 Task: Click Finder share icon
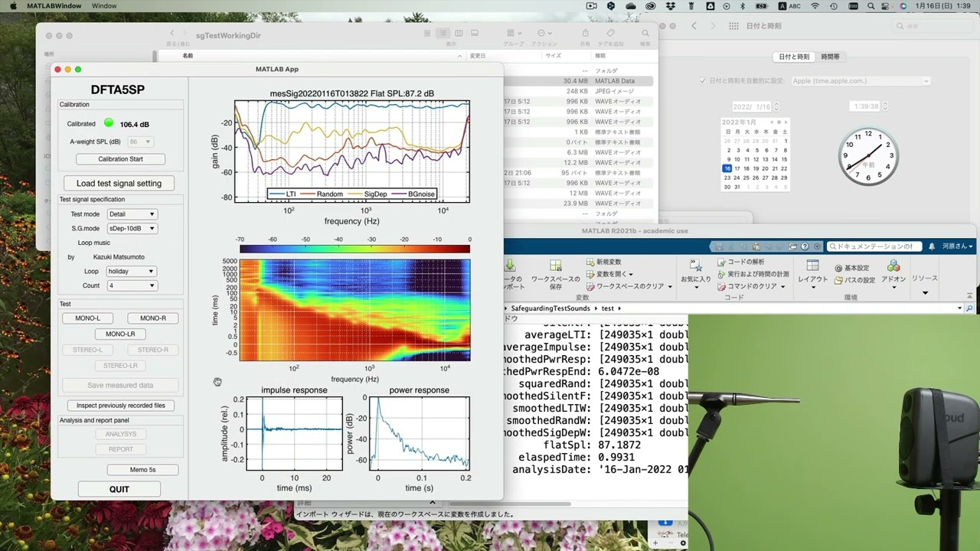[586, 34]
